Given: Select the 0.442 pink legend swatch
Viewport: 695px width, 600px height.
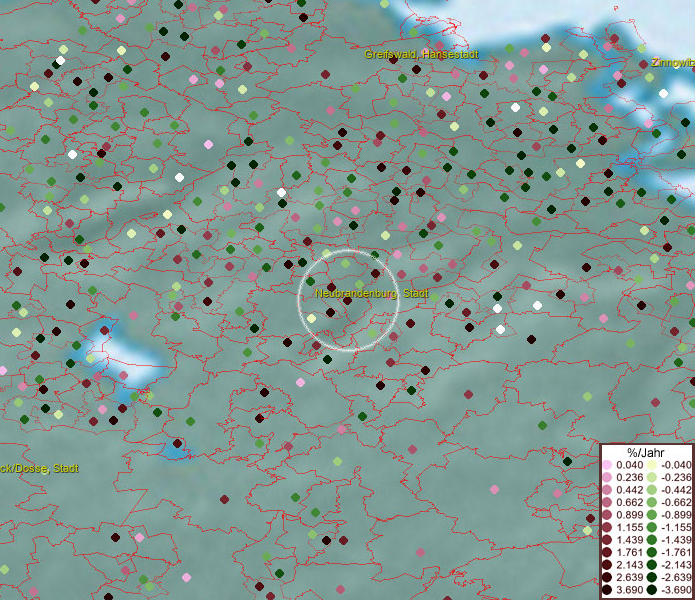Looking at the screenshot, I should 607,490.
